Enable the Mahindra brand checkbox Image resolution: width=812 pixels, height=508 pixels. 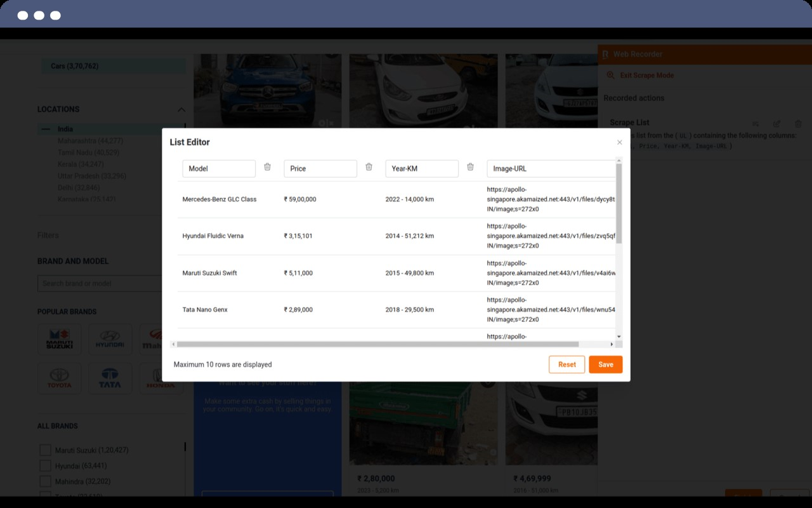(45, 481)
